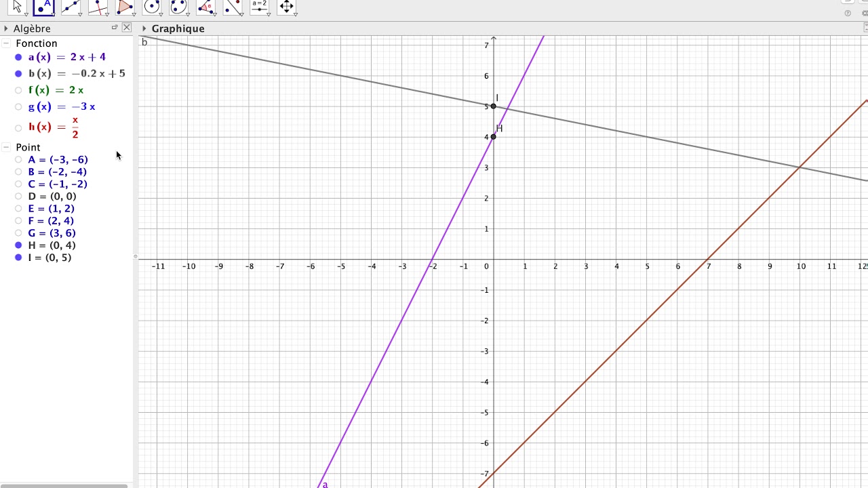Close the Algèbre panel
868x488 pixels.
(x=127, y=28)
